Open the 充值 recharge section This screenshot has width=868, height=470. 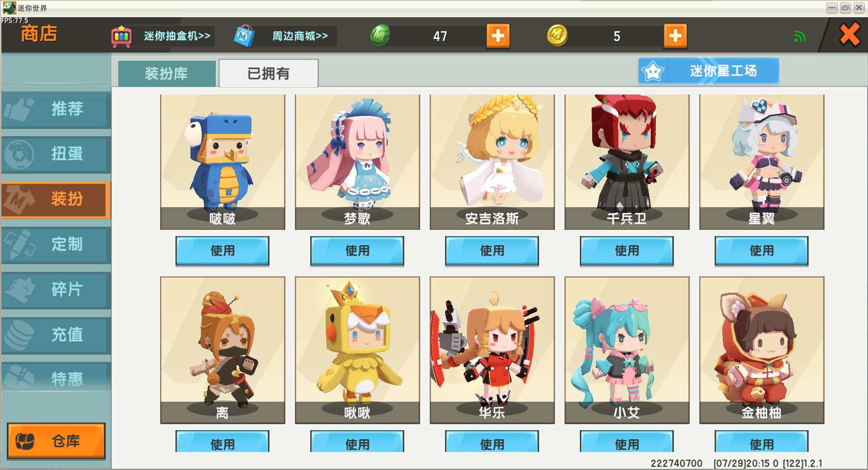[x=56, y=335]
